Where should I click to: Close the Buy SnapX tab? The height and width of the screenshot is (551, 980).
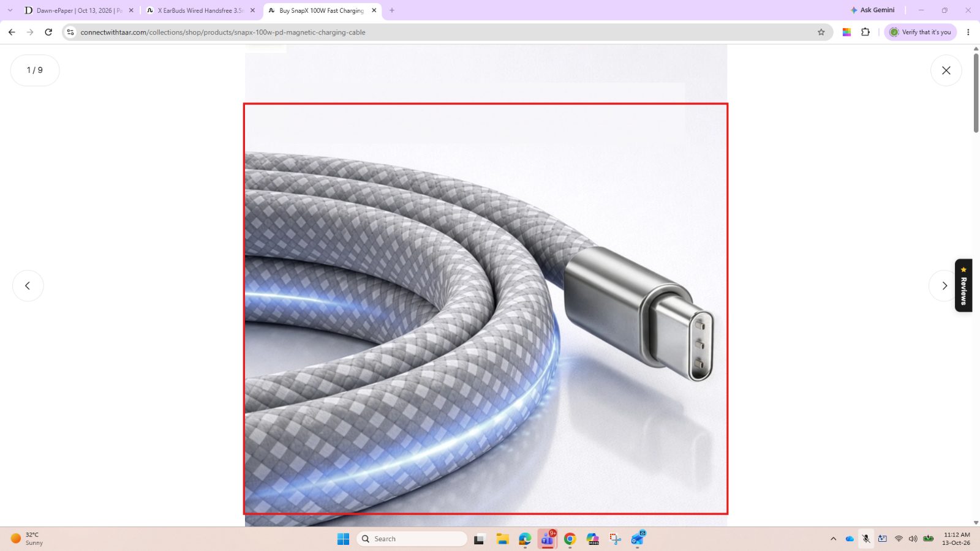click(374, 10)
